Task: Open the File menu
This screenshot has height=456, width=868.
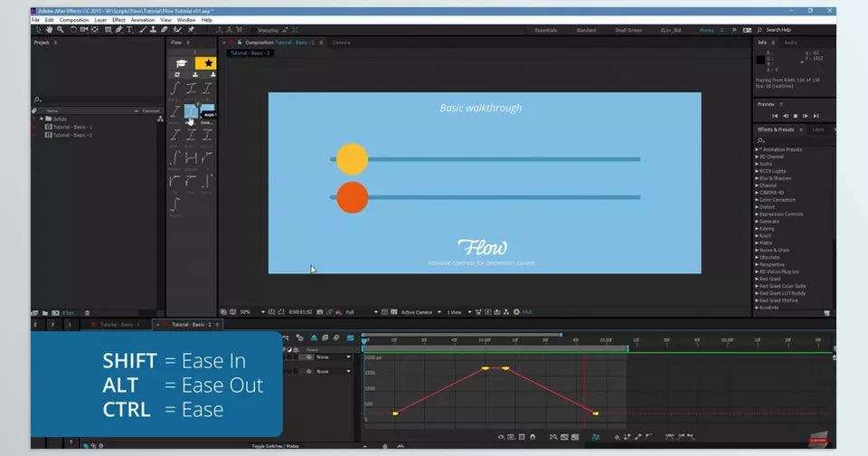Action: click(x=35, y=20)
